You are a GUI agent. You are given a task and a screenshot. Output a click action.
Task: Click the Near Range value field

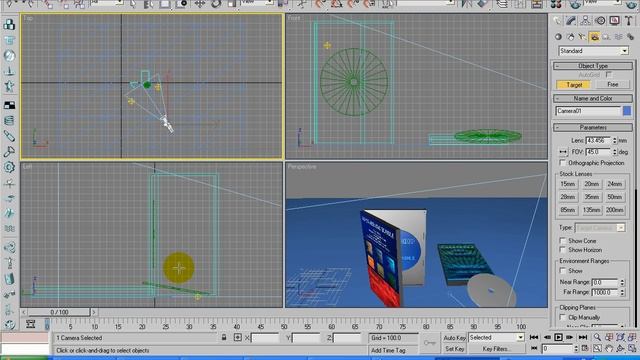click(x=605, y=282)
